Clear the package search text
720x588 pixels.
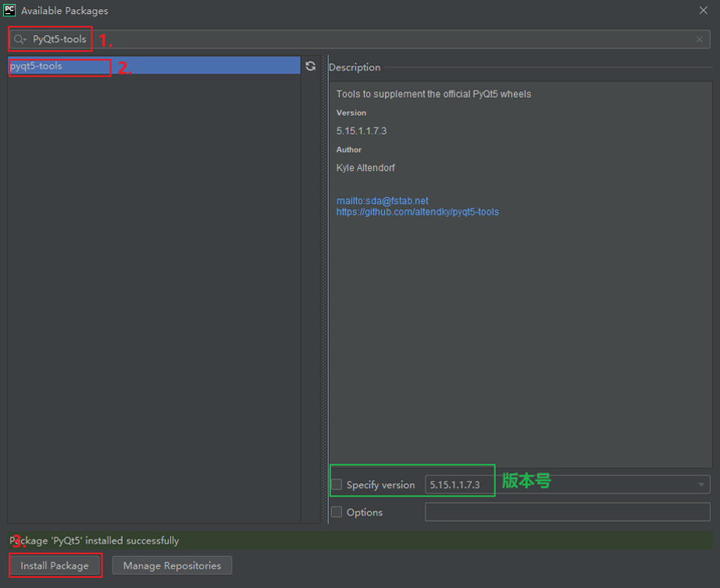point(699,39)
